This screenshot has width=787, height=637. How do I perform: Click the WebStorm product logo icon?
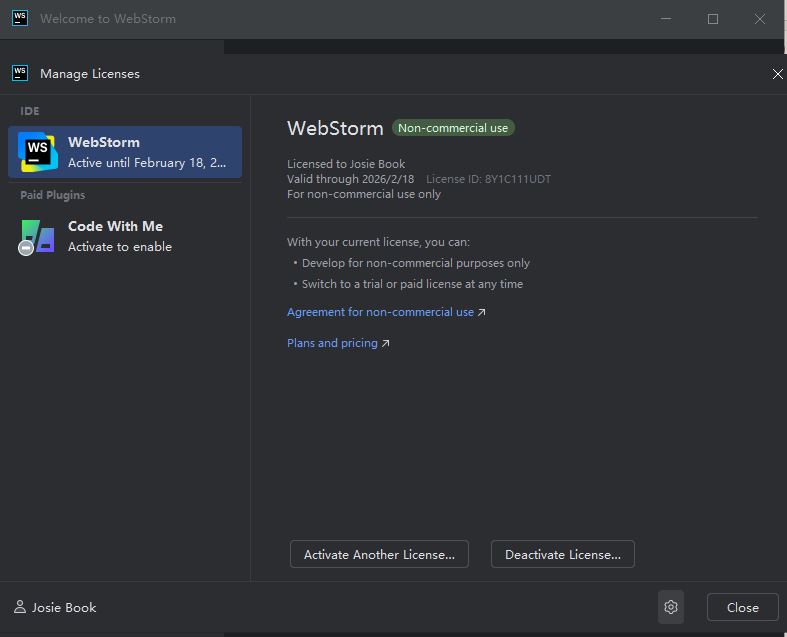point(38,152)
